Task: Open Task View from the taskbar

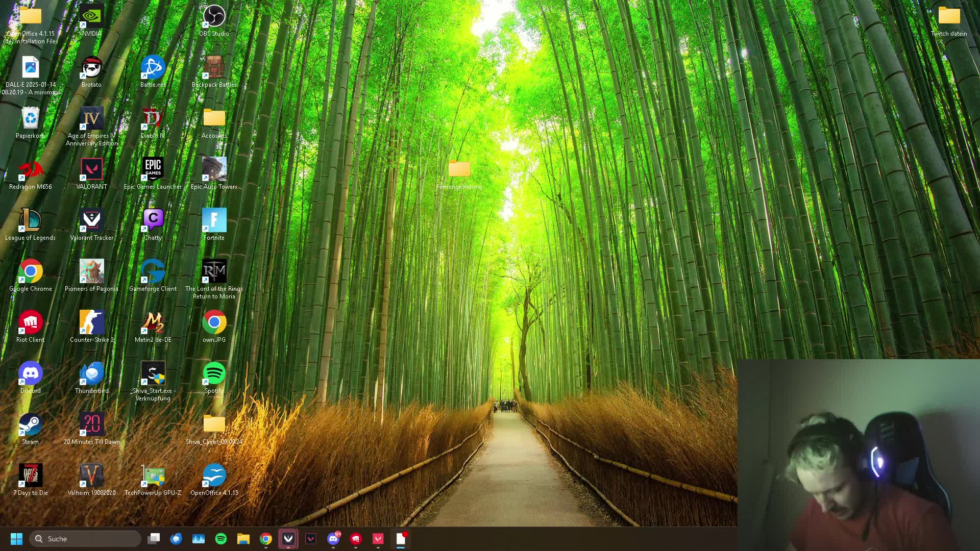Action: [x=154, y=539]
